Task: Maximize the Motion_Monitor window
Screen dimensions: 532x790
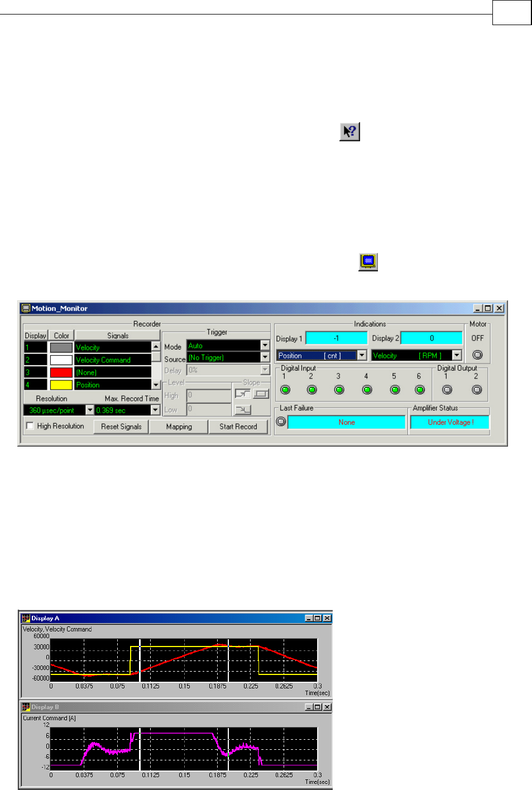Action: 488,308
